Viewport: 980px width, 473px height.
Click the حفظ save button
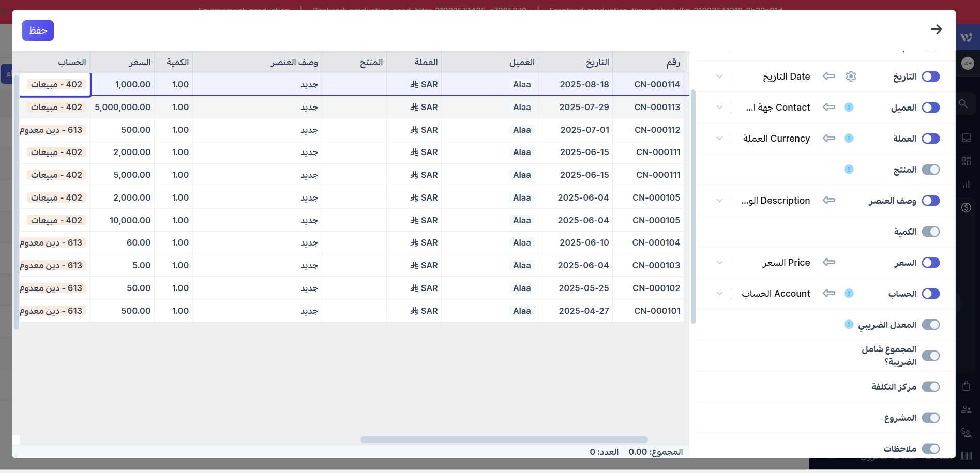pyautogui.click(x=38, y=30)
